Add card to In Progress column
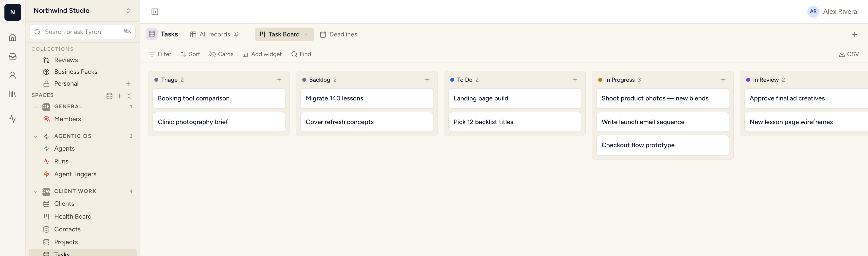Viewport: 868px width, 256px height. 723,80
